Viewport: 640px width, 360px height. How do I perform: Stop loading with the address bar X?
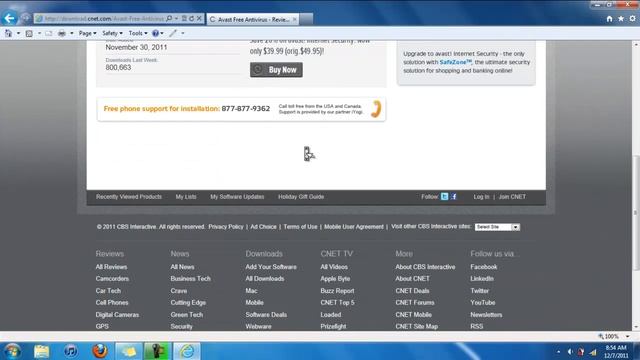pos(199,18)
